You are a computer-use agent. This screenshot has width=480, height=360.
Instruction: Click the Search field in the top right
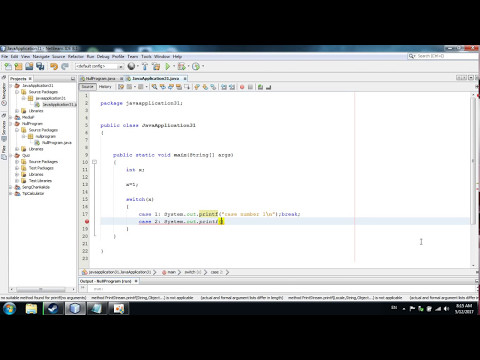click(x=444, y=56)
